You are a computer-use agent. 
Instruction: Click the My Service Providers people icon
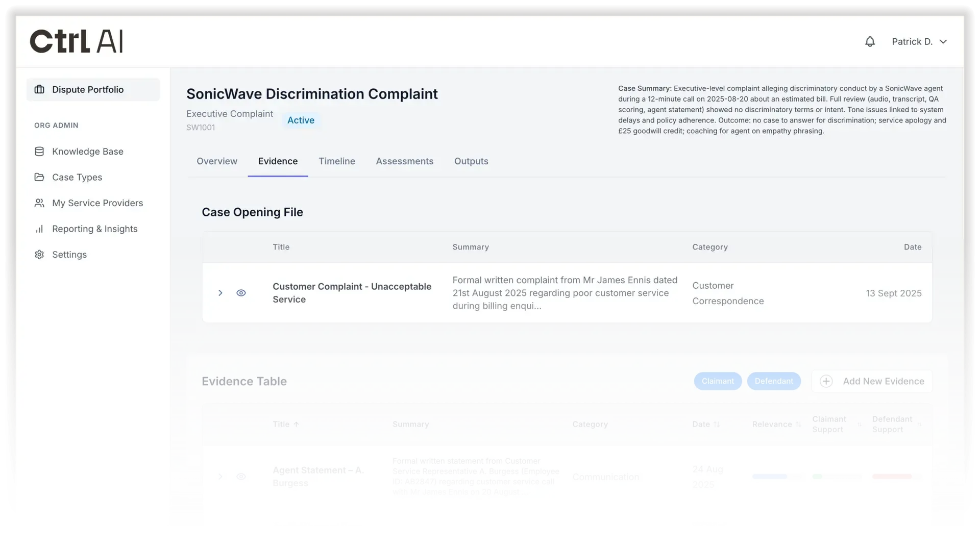[39, 203]
